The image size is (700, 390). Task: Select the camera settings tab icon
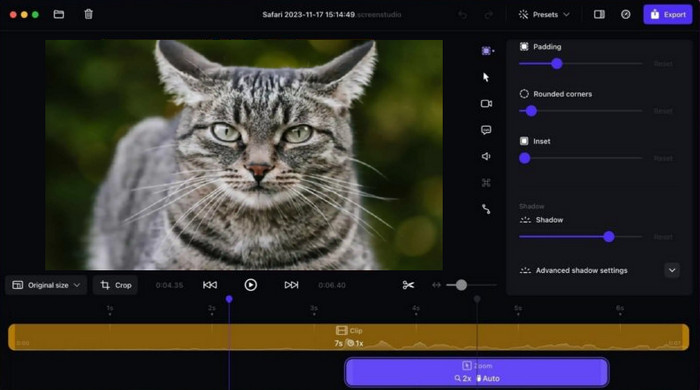486,104
